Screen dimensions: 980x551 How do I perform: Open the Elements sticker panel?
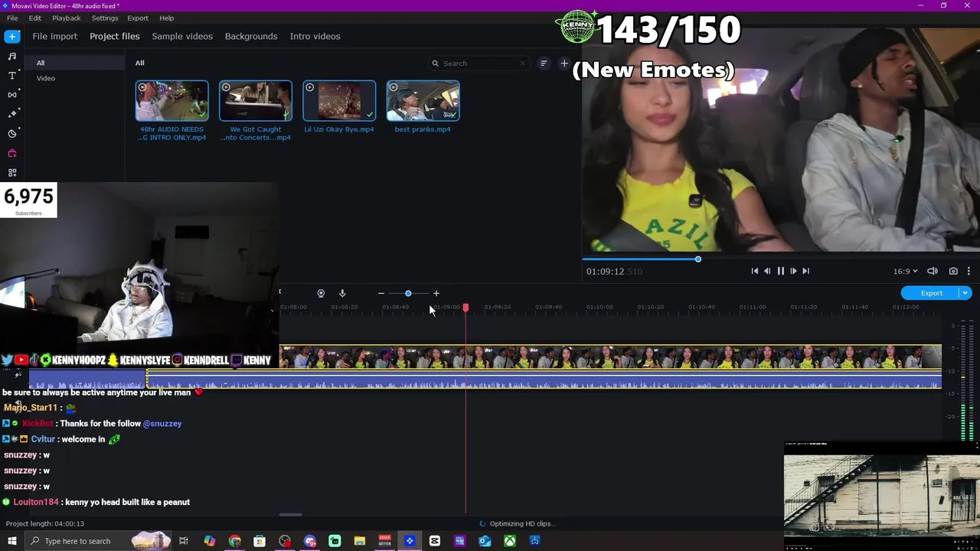tap(12, 133)
